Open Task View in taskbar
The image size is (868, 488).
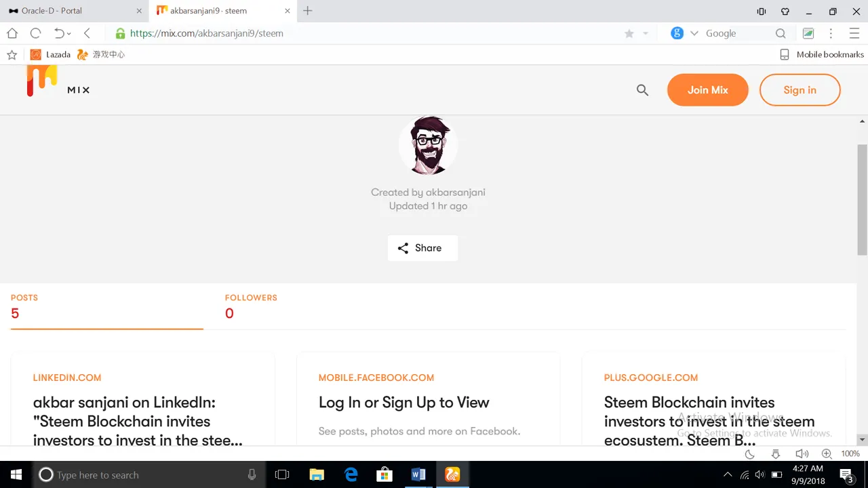pos(282,474)
